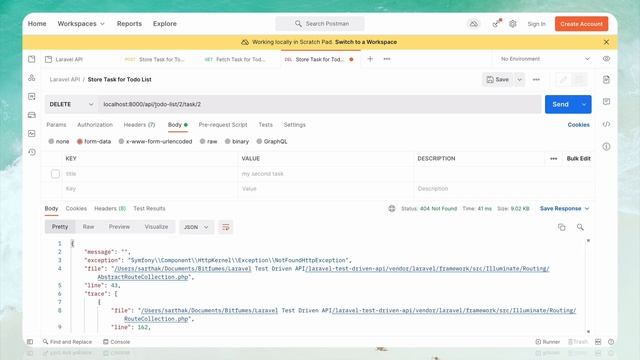Viewport: 640px width, 360px height.
Task: Open the two-pane layout icon in status bar
Action: click(x=598, y=342)
